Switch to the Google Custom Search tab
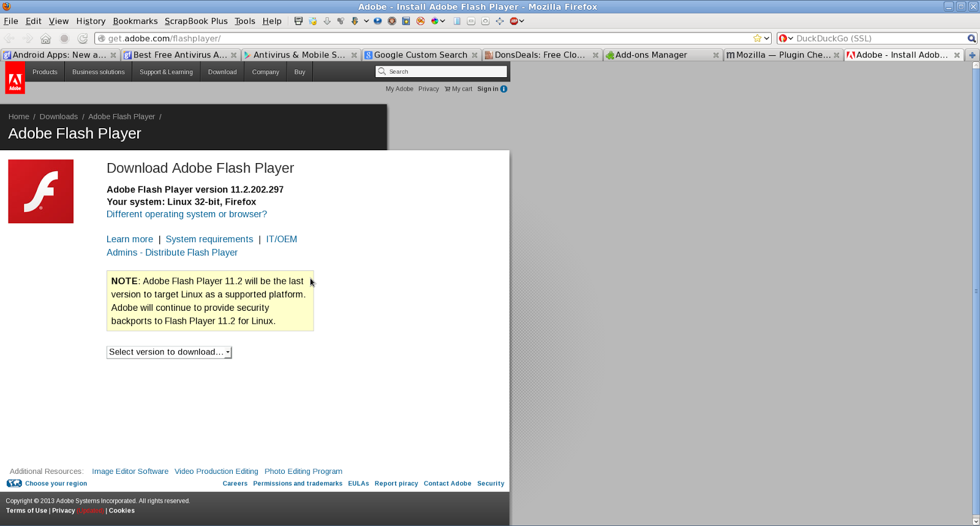Image resolution: width=980 pixels, height=526 pixels. pos(421,55)
